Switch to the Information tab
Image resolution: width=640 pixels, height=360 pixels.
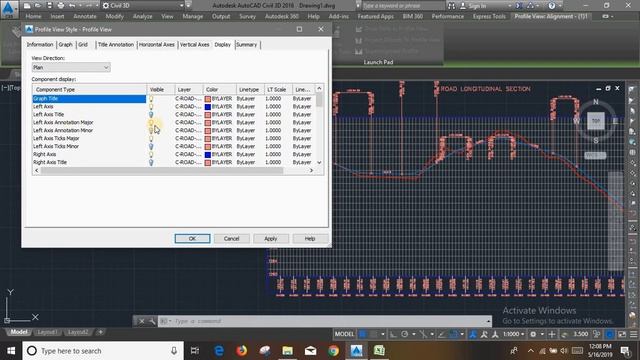tap(40, 44)
